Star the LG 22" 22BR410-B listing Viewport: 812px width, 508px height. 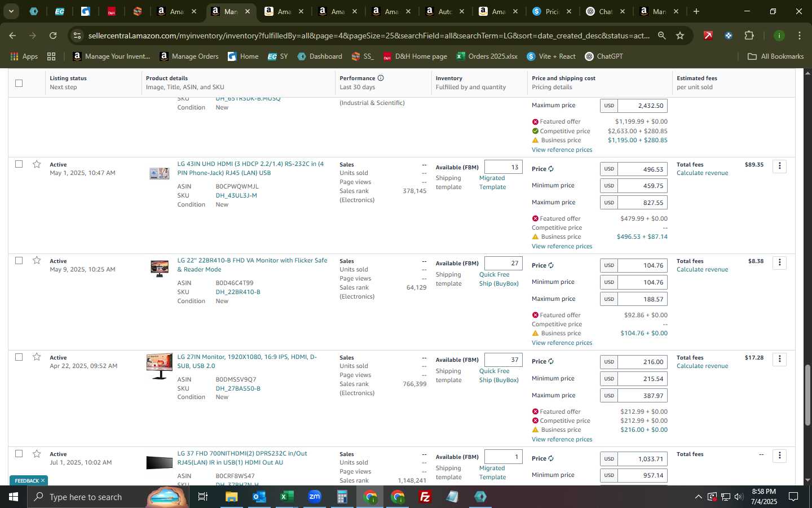click(37, 260)
